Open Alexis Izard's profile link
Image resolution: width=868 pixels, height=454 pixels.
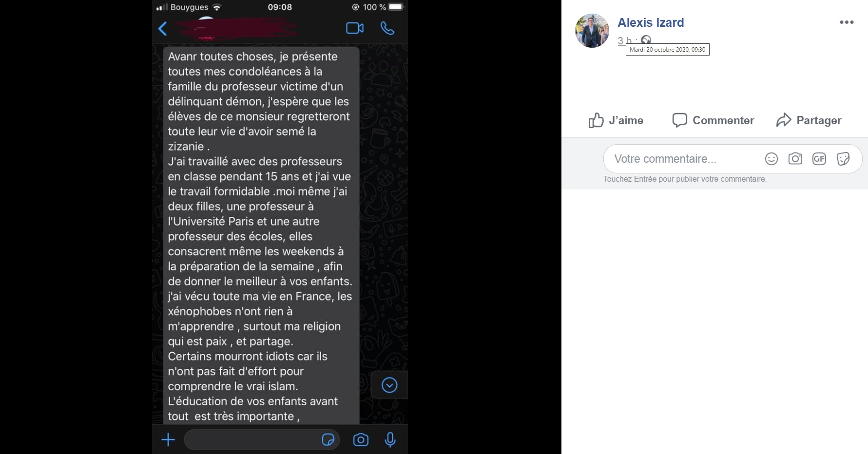tap(651, 23)
